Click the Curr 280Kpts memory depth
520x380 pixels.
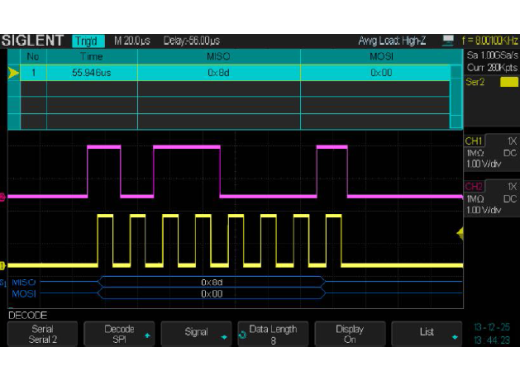tap(492, 68)
